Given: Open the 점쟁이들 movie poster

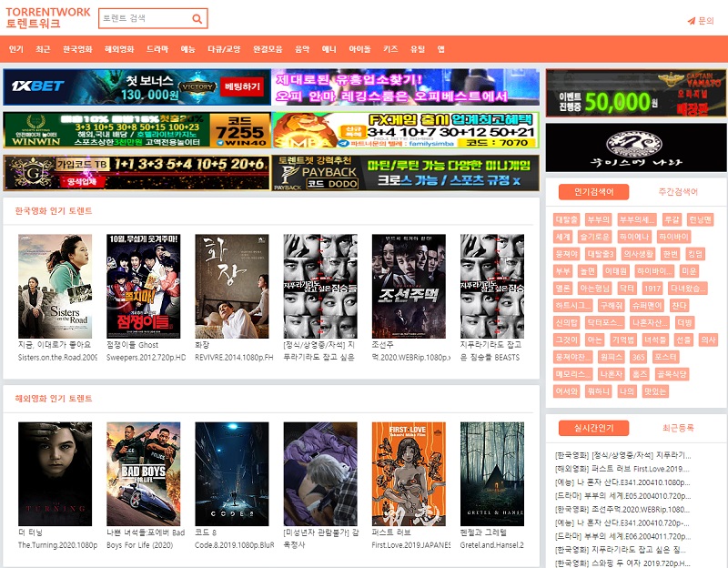Looking at the screenshot, I should [144, 286].
